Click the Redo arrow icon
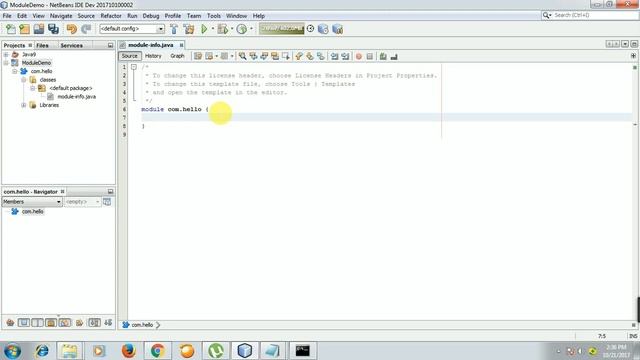This screenshot has width=640, height=360. point(86,29)
